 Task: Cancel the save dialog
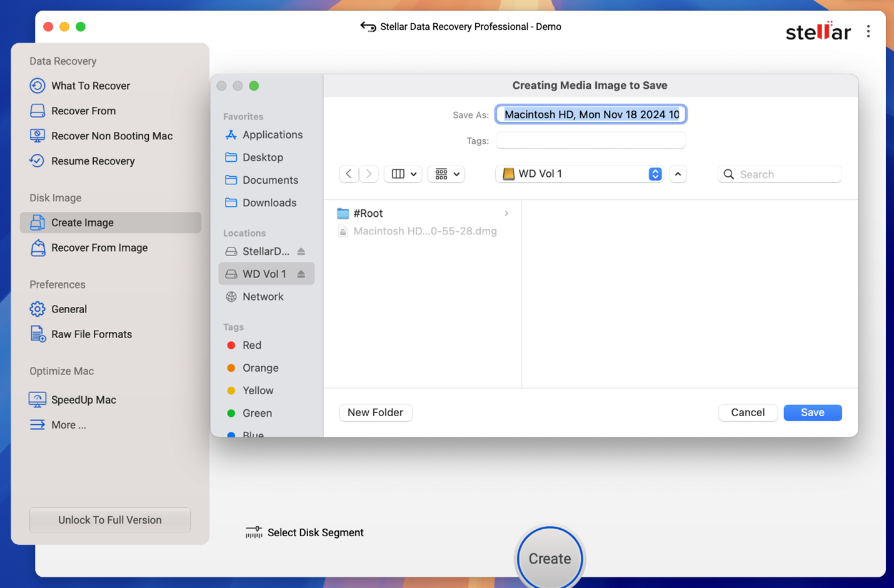[x=748, y=412]
